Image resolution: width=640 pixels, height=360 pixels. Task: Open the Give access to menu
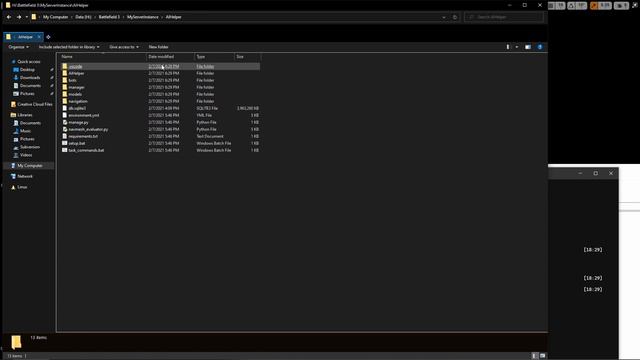(124, 47)
